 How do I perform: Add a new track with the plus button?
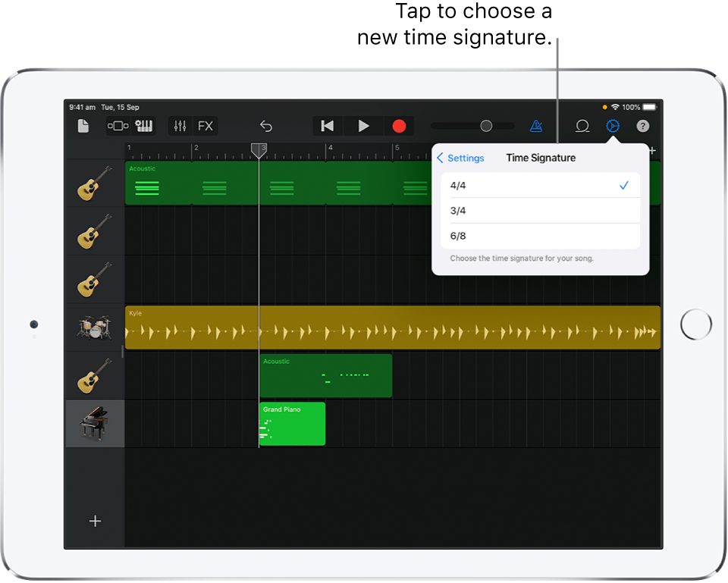point(94,521)
